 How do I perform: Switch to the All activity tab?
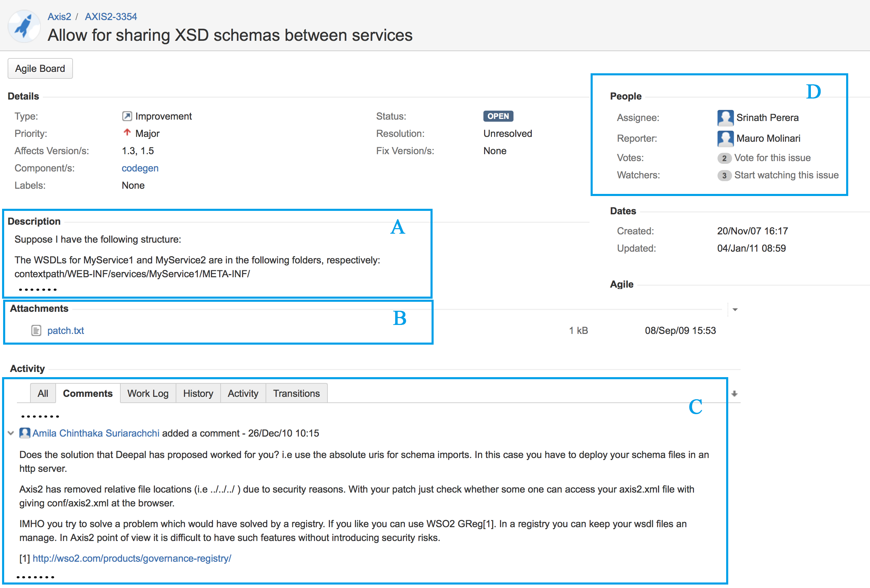[x=43, y=393]
